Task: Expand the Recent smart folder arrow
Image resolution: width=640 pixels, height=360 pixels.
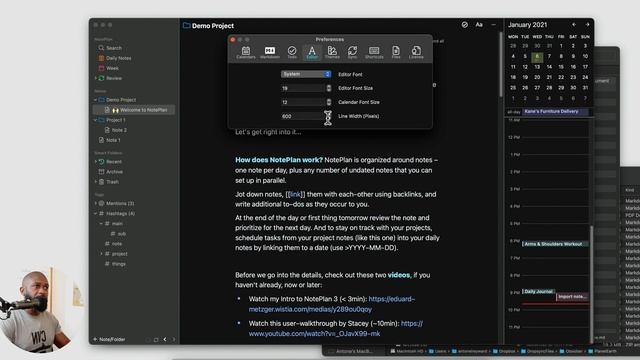Action: pyautogui.click(x=96, y=162)
